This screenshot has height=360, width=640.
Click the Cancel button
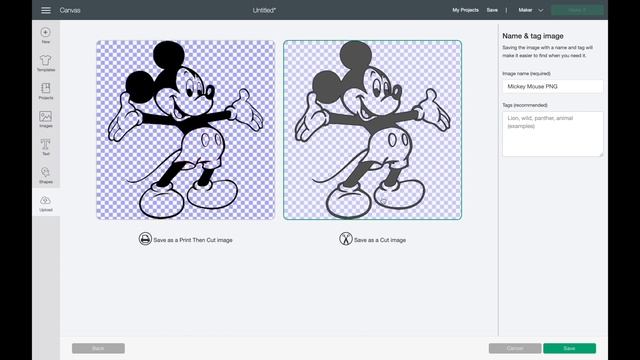[x=515, y=348]
